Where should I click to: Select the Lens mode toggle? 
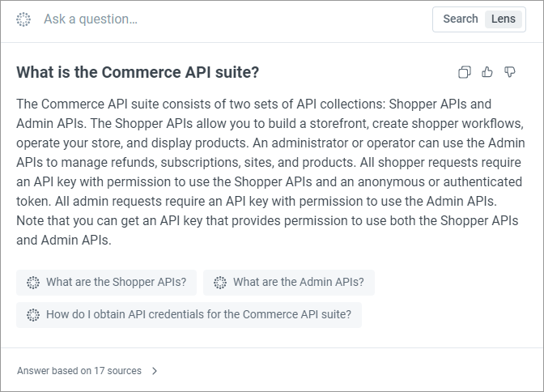tap(503, 19)
